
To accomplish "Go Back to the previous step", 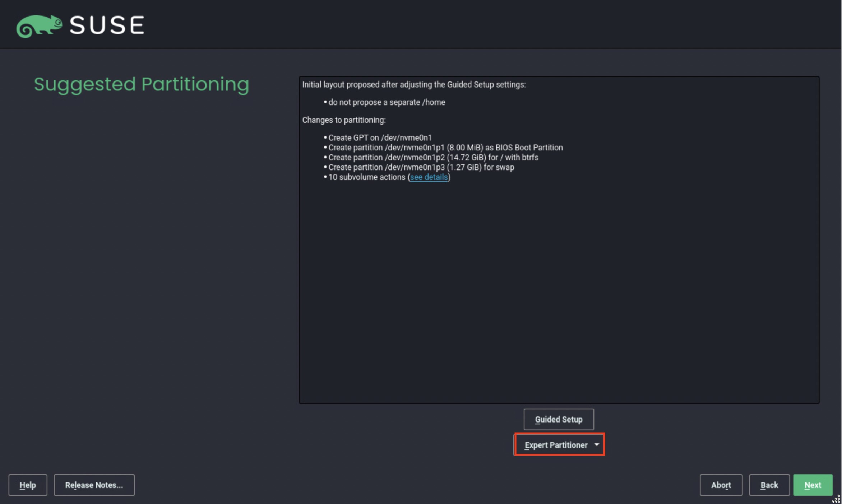I will [x=769, y=485].
